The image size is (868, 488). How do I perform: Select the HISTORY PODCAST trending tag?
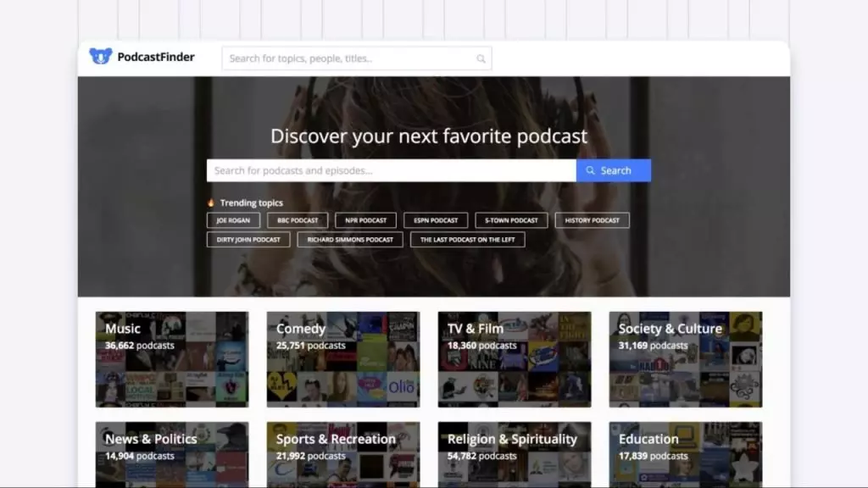(x=593, y=220)
